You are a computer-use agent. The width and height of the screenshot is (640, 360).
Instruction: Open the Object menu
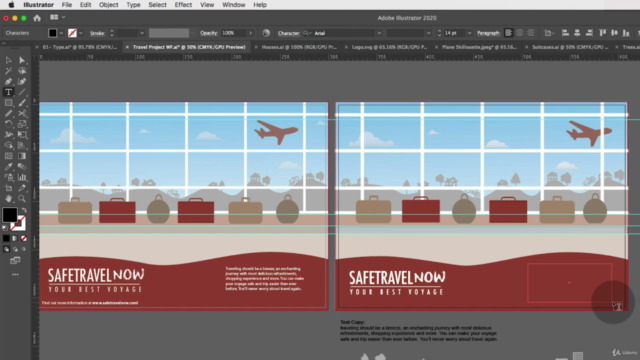(x=109, y=5)
